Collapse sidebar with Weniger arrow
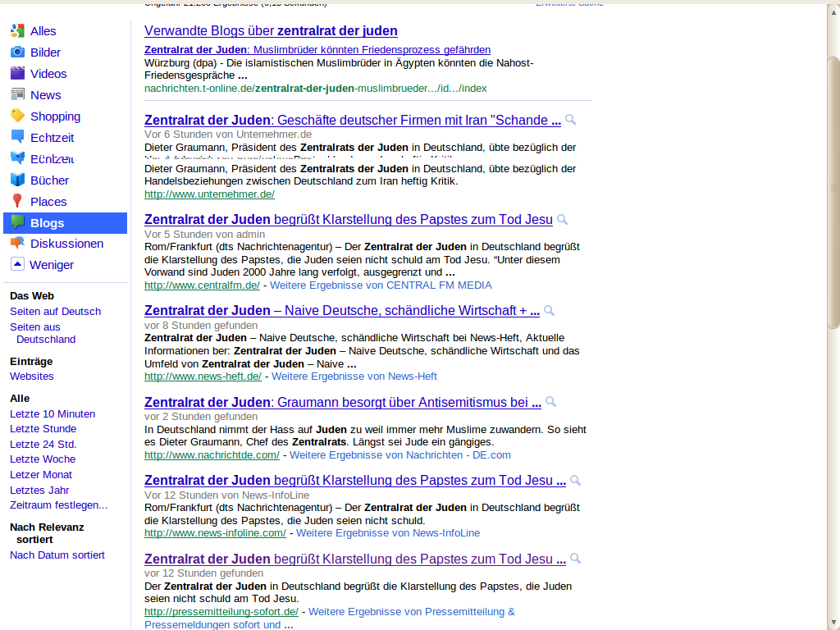The width and height of the screenshot is (840, 630). (x=18, y=264)
